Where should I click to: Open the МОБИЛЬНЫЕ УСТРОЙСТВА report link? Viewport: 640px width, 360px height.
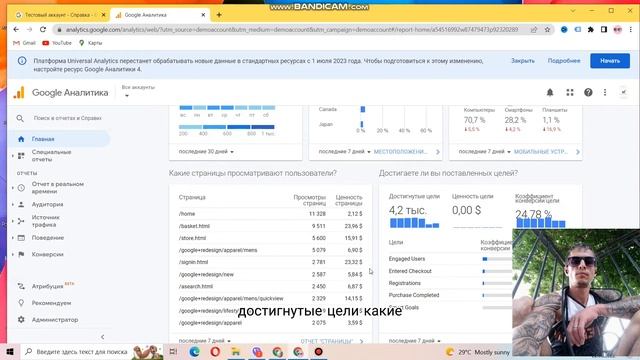(x=540, y=151)
